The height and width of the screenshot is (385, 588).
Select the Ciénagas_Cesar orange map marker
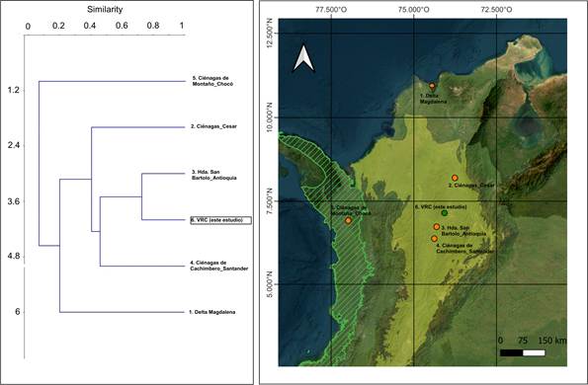pos(455,178)
